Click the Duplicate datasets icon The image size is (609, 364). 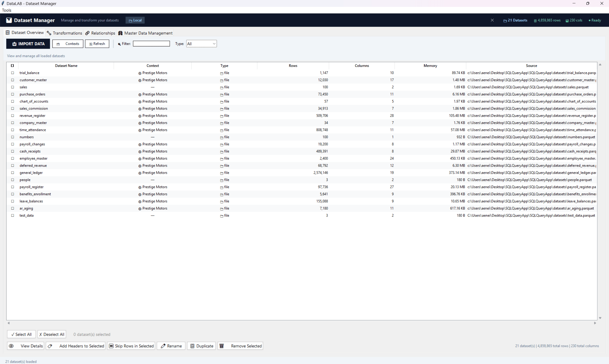coord(193,346)
